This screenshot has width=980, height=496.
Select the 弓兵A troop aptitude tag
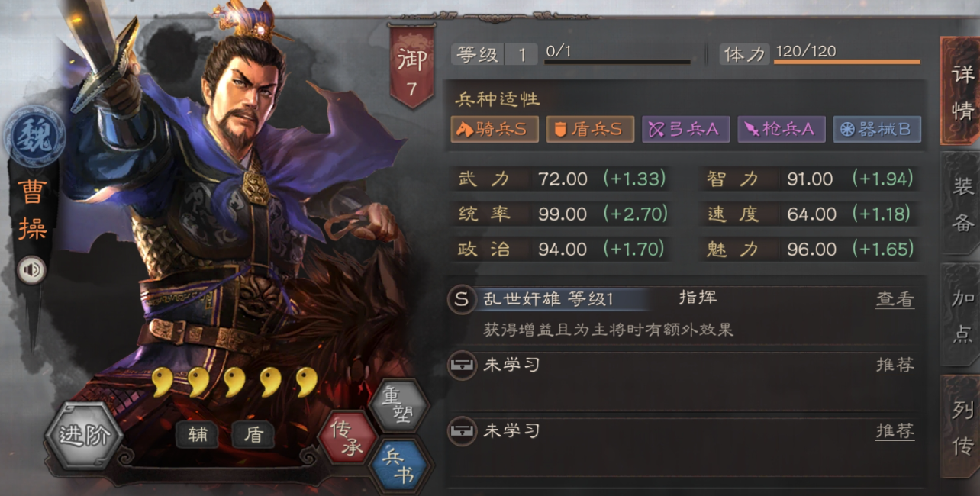point(685,129)
